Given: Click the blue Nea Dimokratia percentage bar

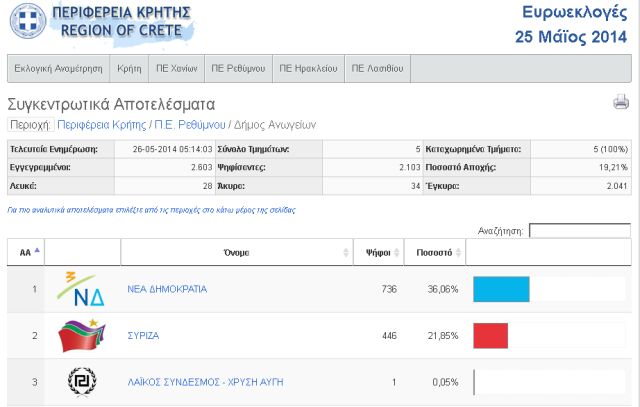Looking at the screenshot, I should coord(500,289).
